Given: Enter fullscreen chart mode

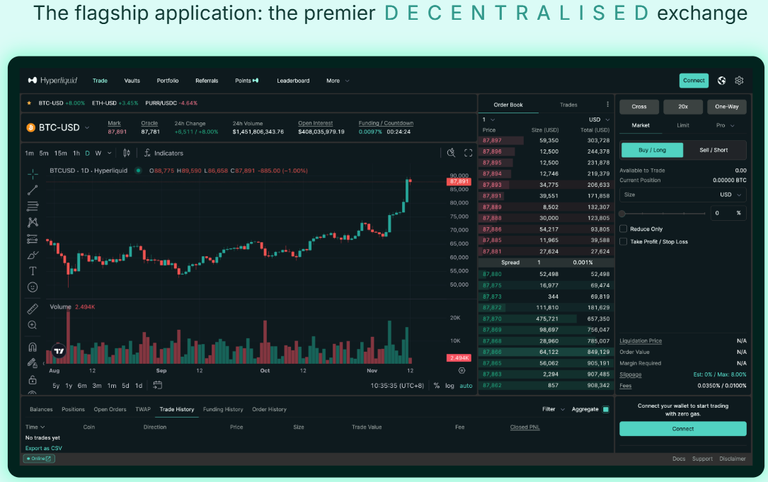Looking at the screenshot, I should 468,153.
